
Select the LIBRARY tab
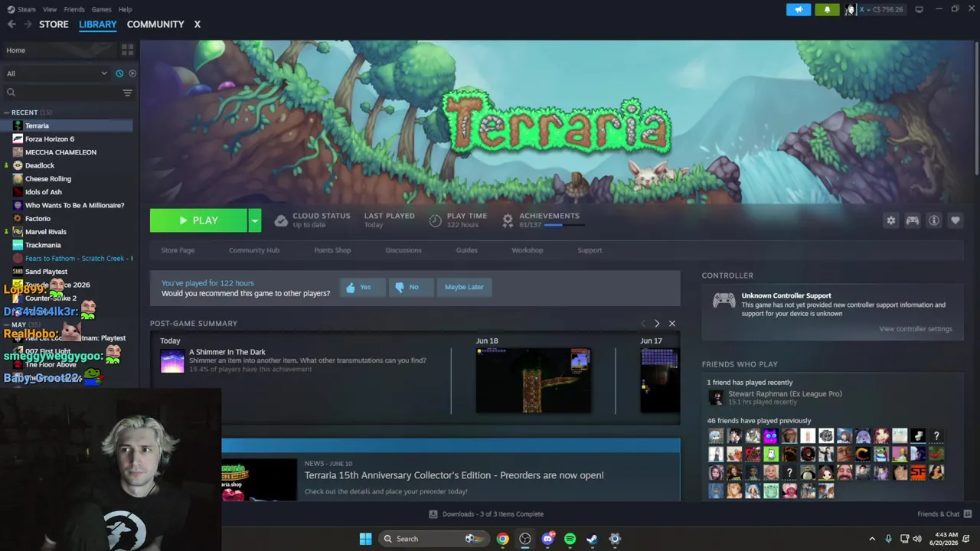tap(98, 24)
